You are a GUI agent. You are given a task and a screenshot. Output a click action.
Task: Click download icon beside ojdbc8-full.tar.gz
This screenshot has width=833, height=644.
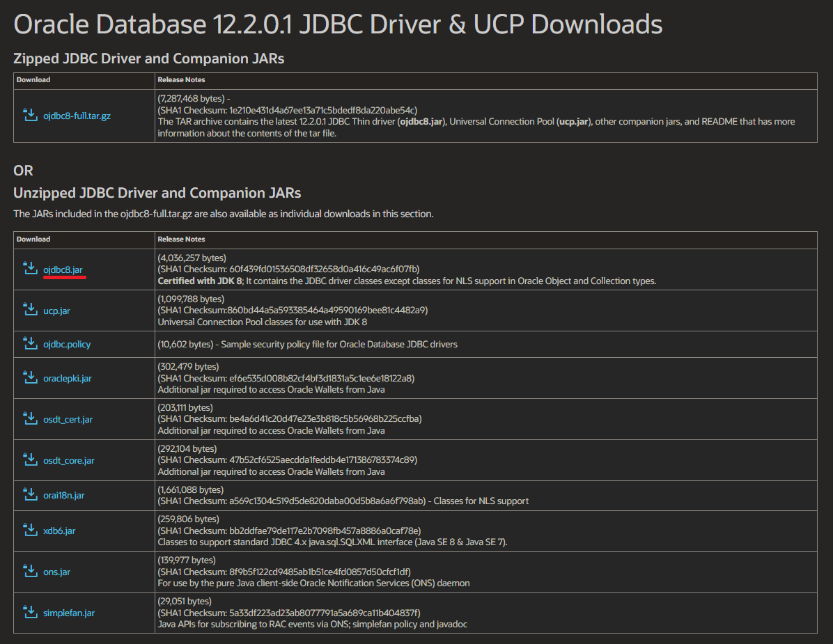[x=30, y=115]
